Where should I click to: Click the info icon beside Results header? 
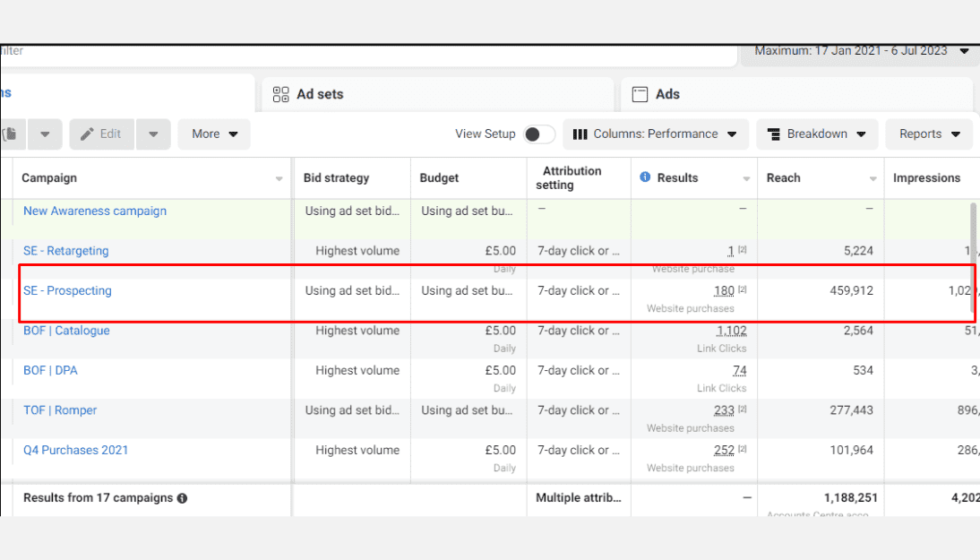(x=645, y=177)
